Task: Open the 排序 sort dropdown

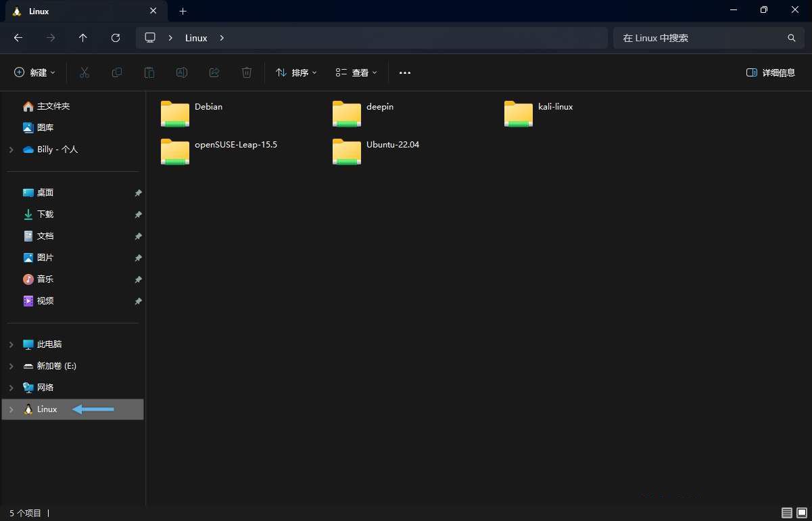Action: pos(296,72)
